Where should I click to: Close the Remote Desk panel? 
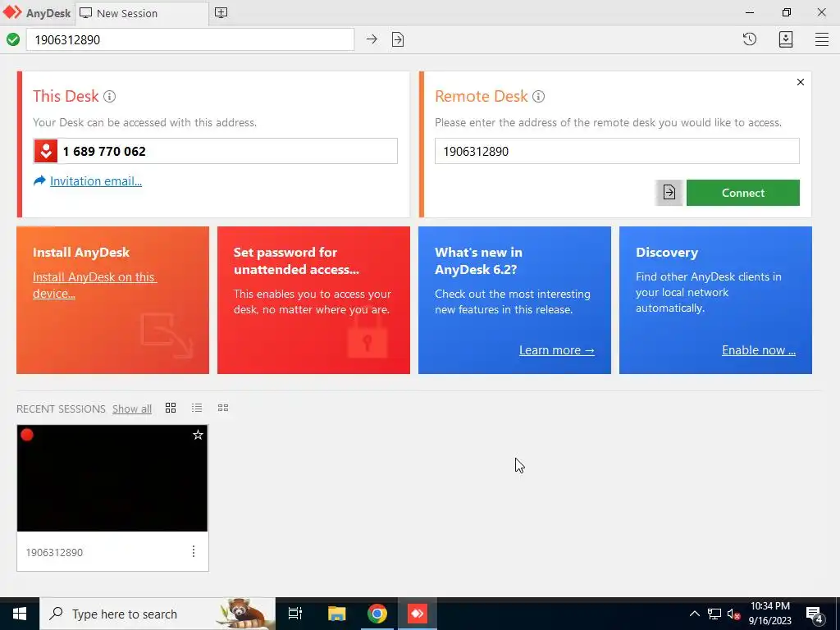point(801,82)
